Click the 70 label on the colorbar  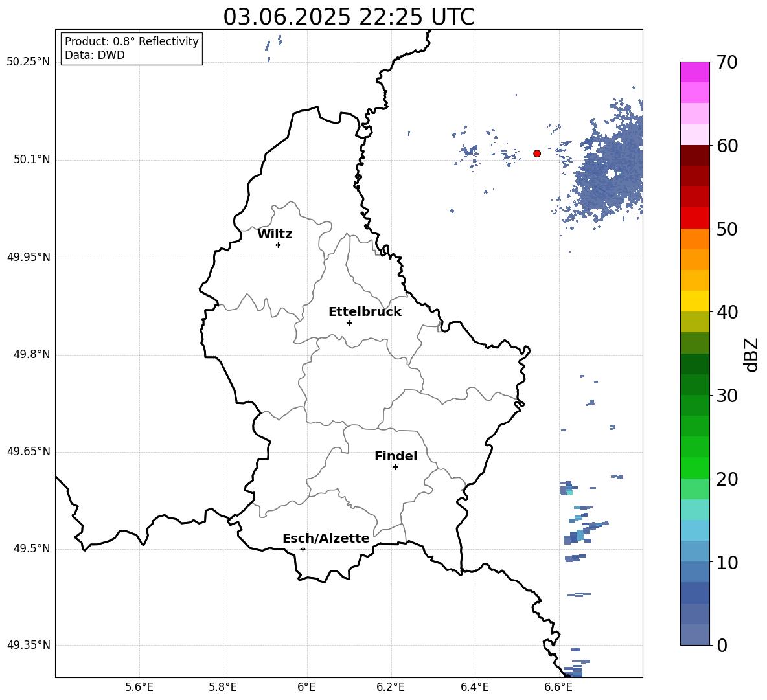pyautogui.click(x=727, y=63)
